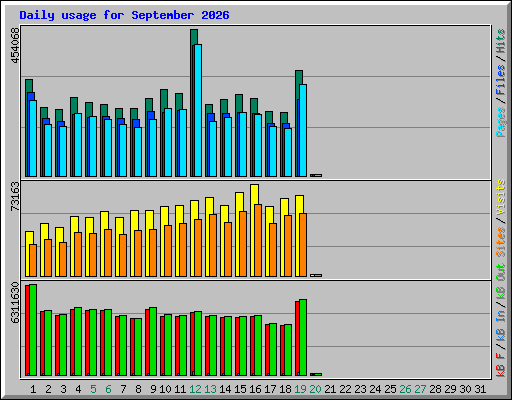Select the orange Sites bar for day 16

click(258, 240)
